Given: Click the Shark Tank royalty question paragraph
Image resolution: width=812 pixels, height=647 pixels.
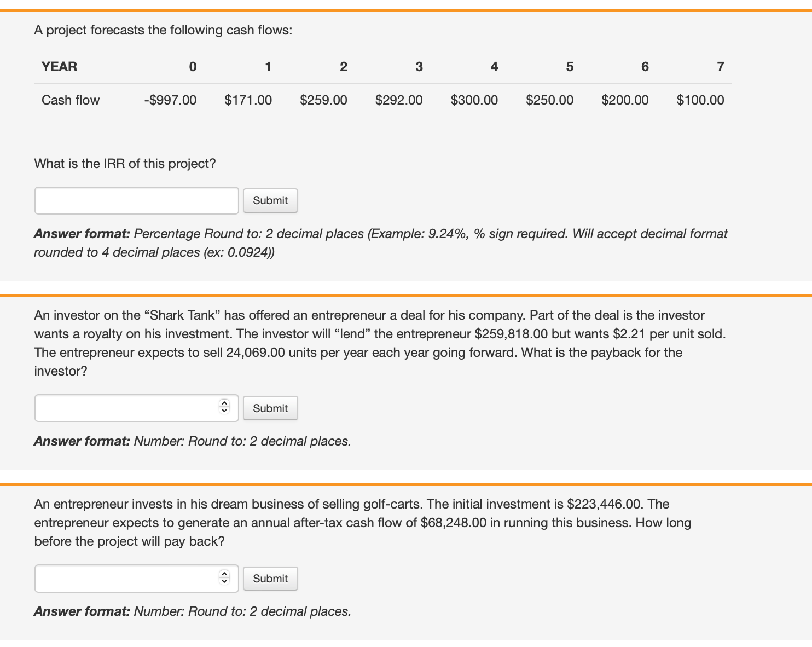Looking at the screenshot, I should pos(380,343).
